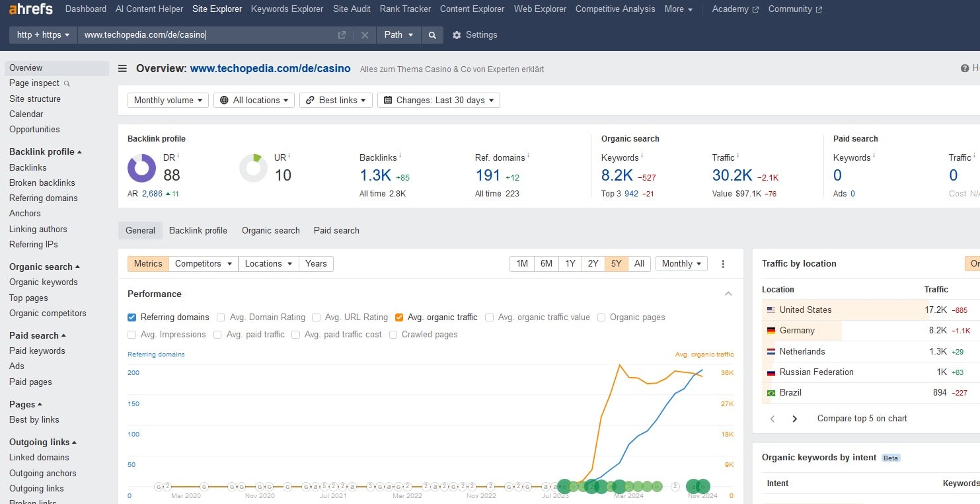Click the 191 Ref. domains value
Screen dimensions: 980x504
click(x=488, y=175)
